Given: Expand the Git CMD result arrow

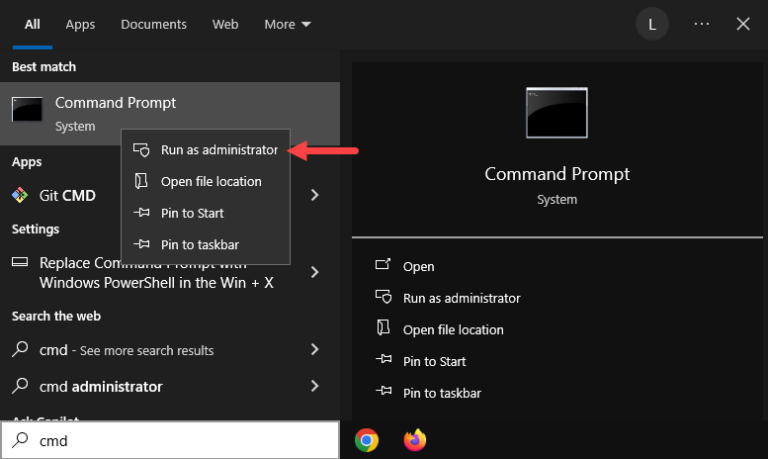Looking at the screenshot, I should point(314,195).
